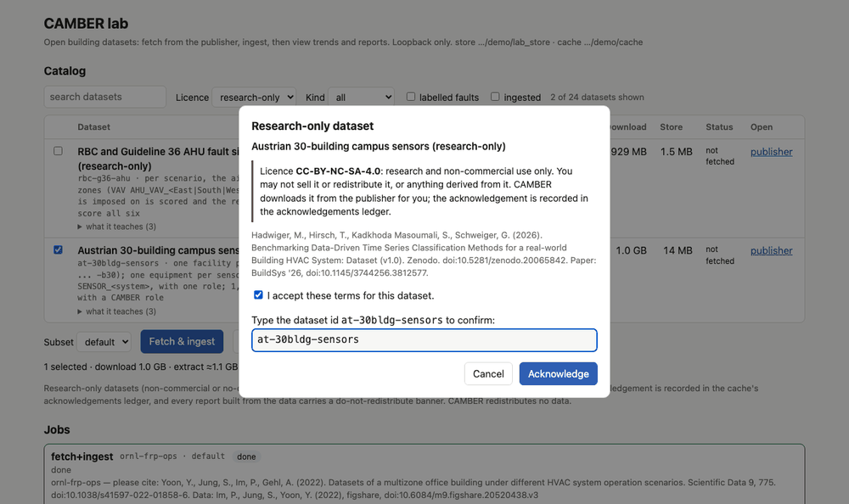Click the 'CAMBER lab' page title

(x=86, y=24)
